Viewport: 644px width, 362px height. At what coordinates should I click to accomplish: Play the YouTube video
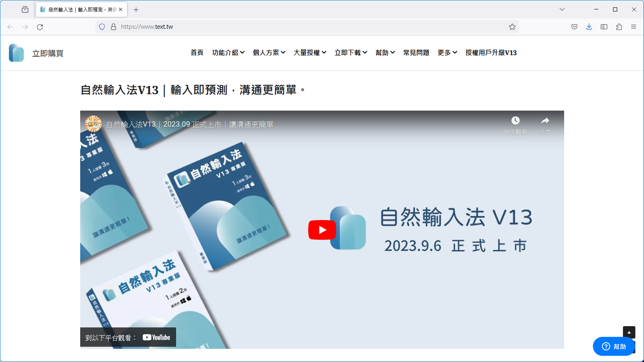[x=322, y=230]
